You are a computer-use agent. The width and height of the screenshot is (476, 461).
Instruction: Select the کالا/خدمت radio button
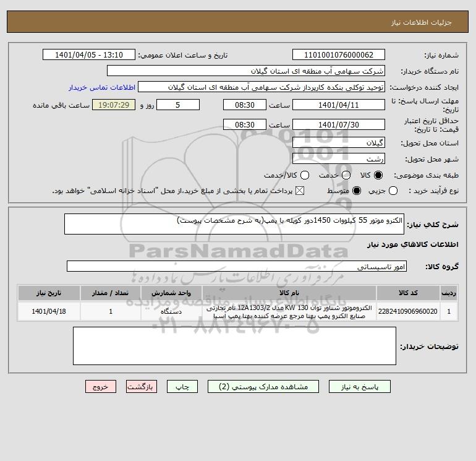point(305,175)
